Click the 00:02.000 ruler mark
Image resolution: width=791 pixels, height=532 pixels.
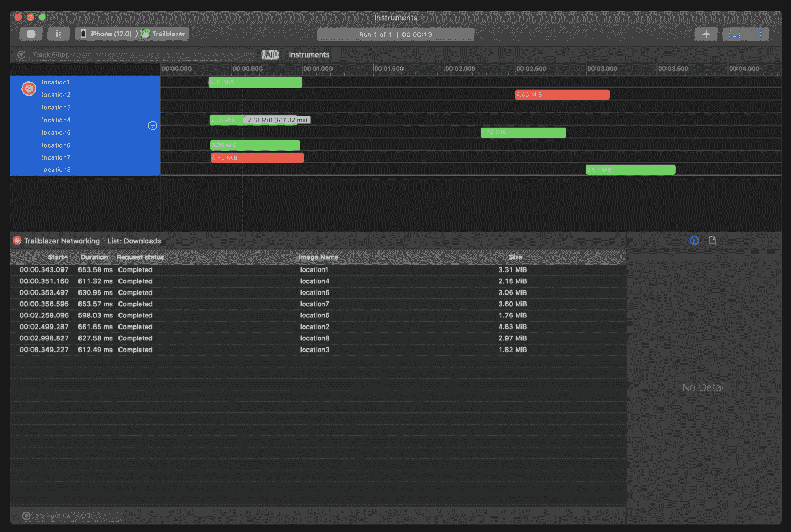coord(460,69)
